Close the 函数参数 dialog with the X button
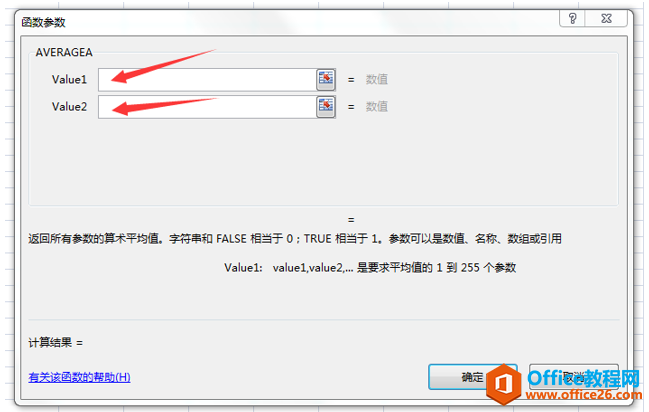The height and width of the screenshot is (412, 649). (x=606, y=19)
